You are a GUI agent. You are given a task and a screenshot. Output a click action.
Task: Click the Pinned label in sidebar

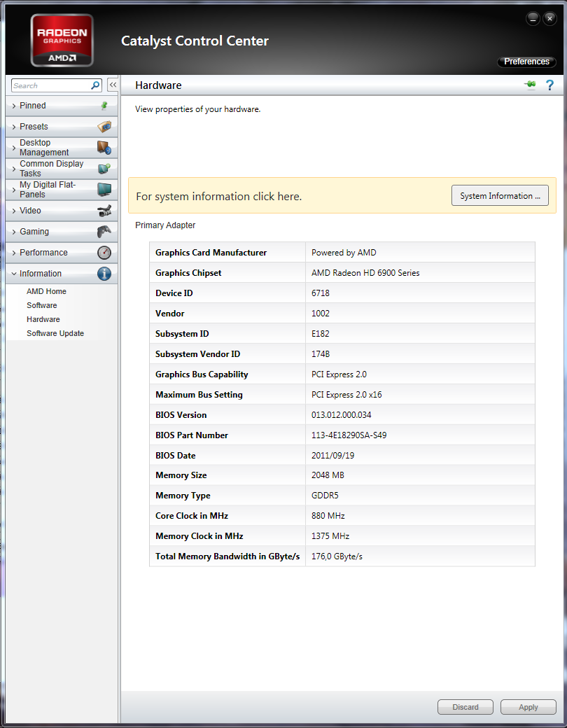[32, 106]
